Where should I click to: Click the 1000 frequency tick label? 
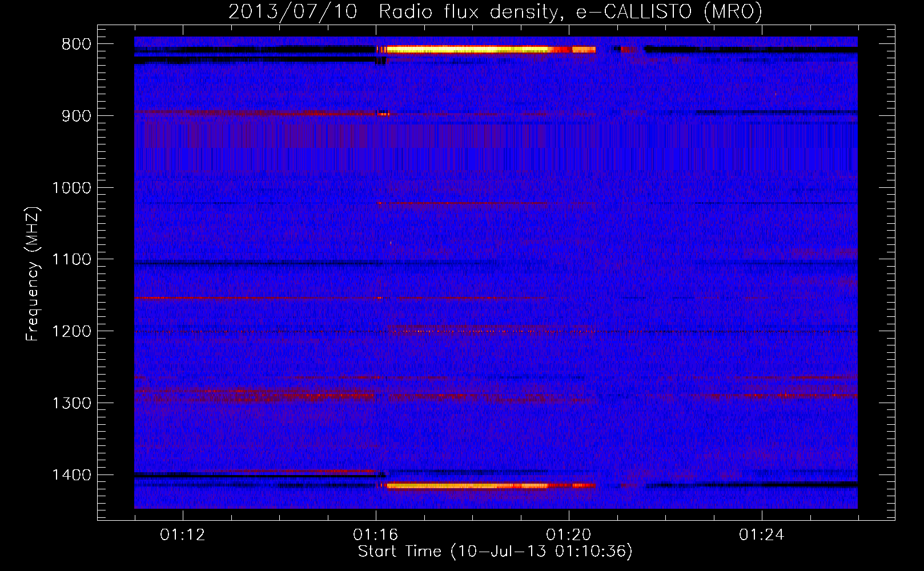coord(72,188)
